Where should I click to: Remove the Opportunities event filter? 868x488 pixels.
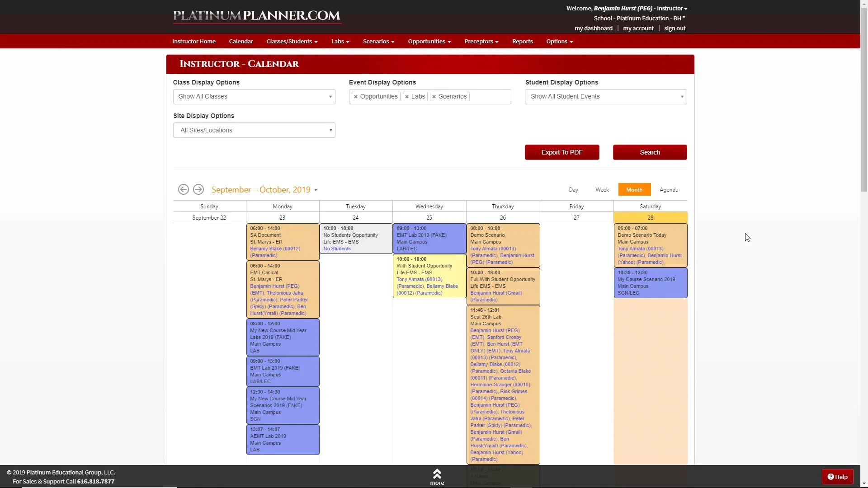[356, 96]
